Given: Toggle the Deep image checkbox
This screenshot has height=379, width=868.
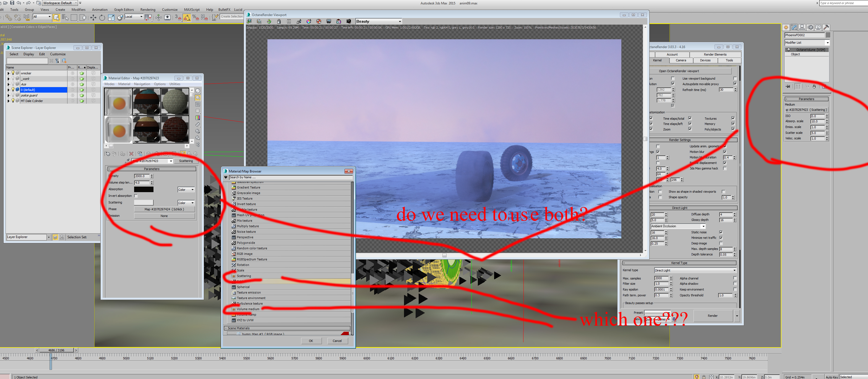Looking at the screenshot, I should (721, 243).
